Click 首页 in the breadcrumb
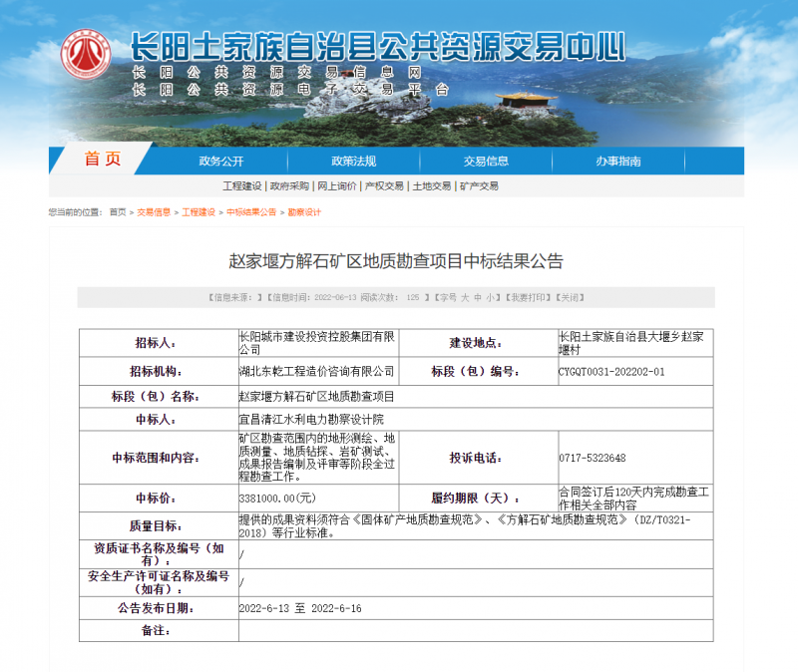 pos(118,212)
